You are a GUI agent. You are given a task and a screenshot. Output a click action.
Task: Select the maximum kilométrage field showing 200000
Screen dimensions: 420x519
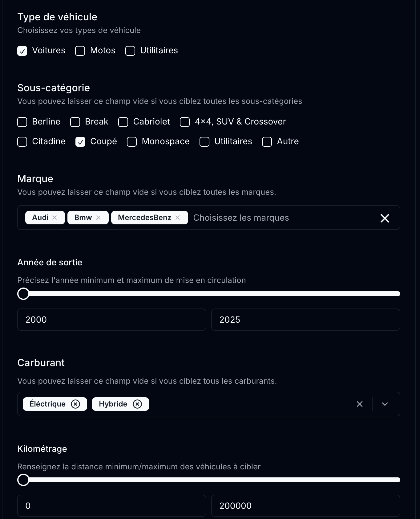305,505
